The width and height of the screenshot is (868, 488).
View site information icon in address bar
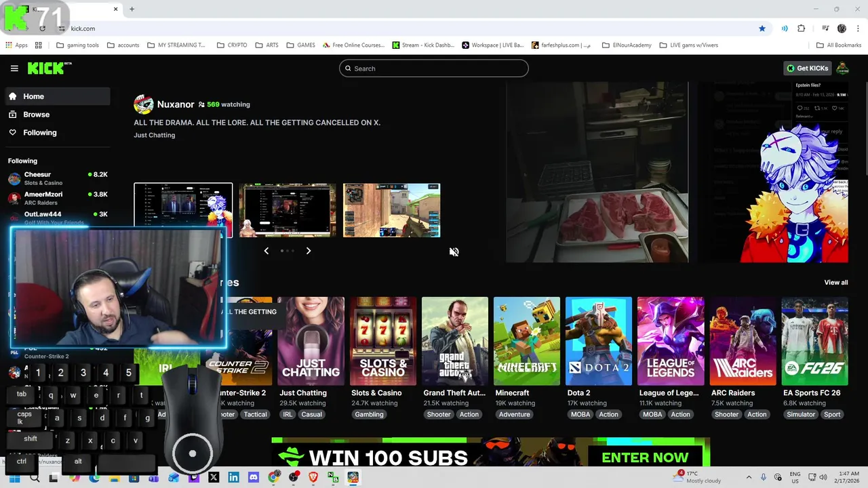pyautogui.click(x=62, y=28)
